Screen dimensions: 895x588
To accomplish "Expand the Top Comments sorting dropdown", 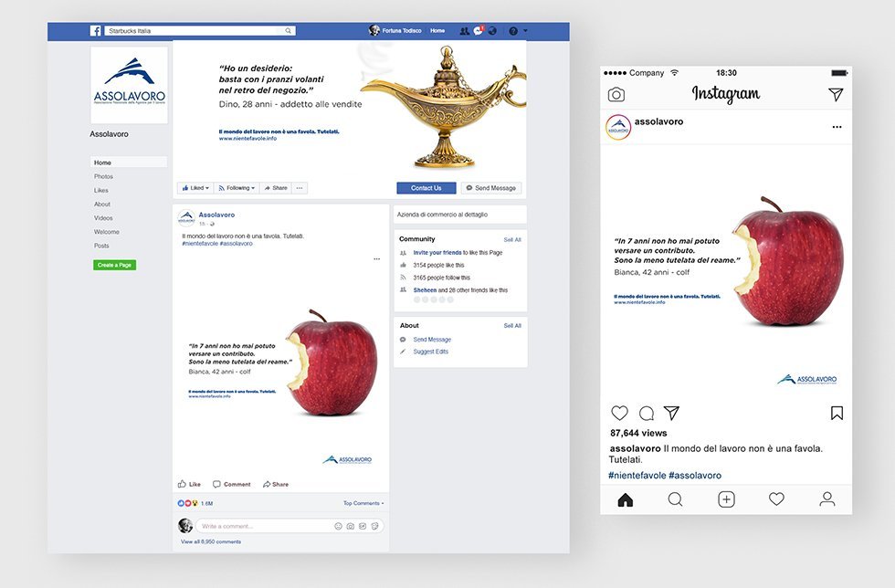I will [x=363, y=503].
